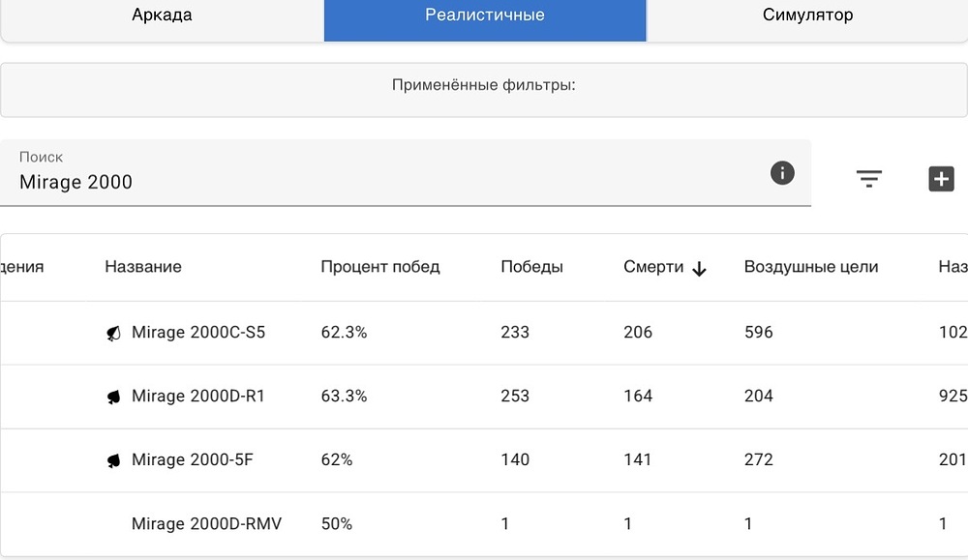The width and height of the screenshot is (968, 560).
Task: Select the Mirage 2000C-S5 row name
Action: pyautogui.click(x=198, y=333)
